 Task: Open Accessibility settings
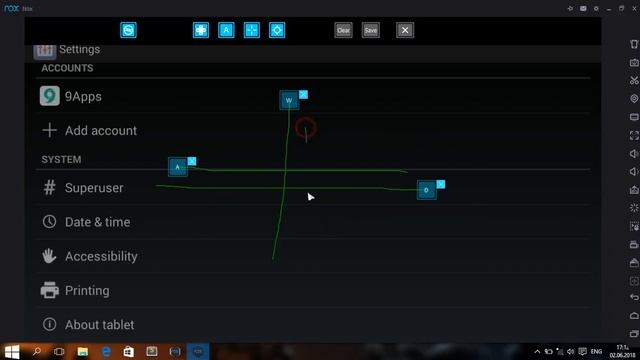314,256
